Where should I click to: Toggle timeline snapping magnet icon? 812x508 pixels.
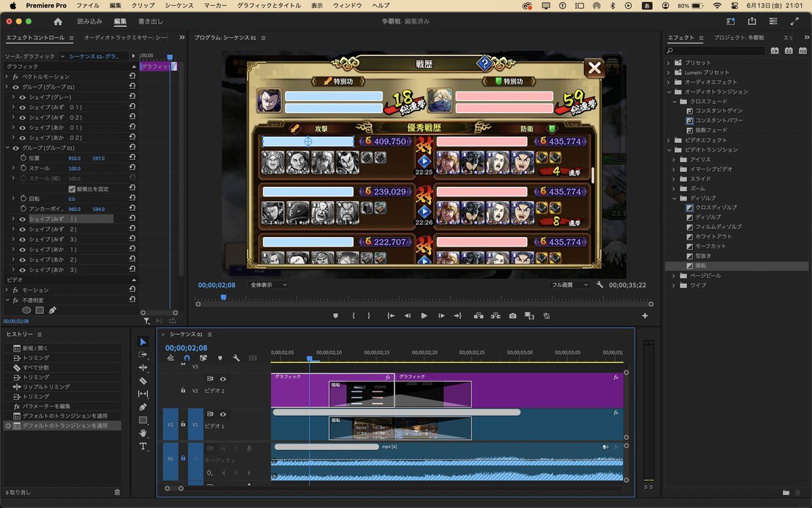187,358
